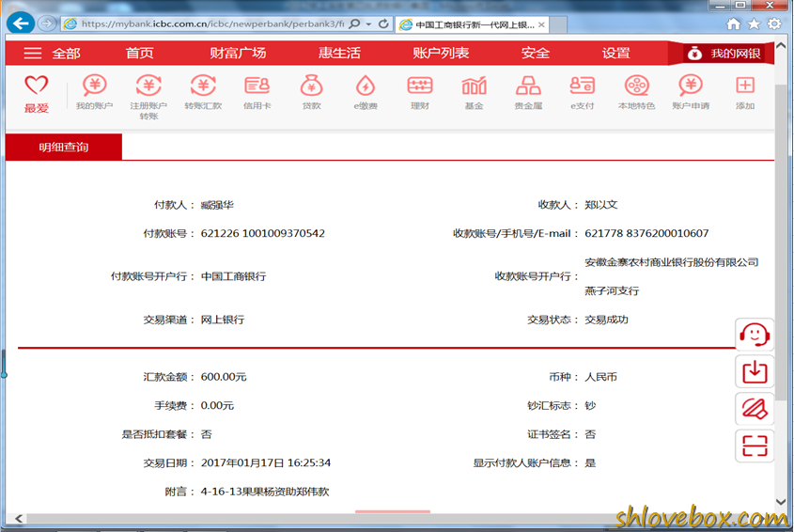The image size is (794, 532).
Task: Open the 最爱 favorites heart icon
Action: click(37, 93)
